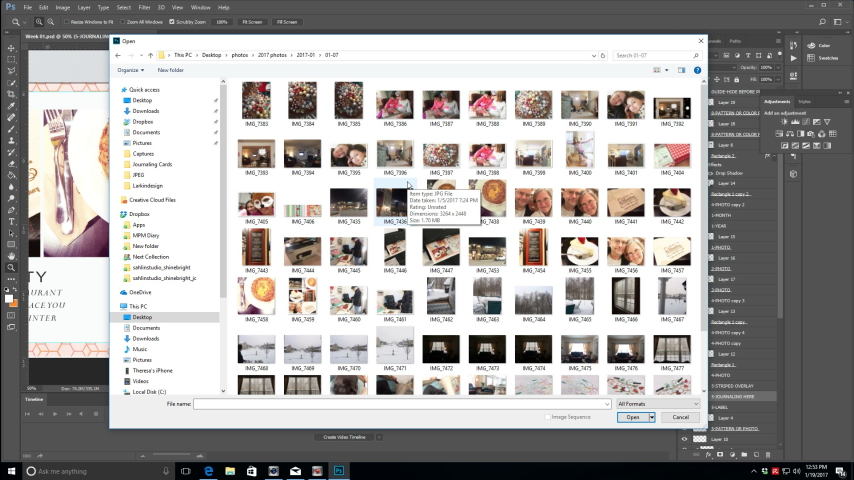The image size is (854, 480).
Task: Click the timeline zoom slider
Action: (x=171, y=456)
